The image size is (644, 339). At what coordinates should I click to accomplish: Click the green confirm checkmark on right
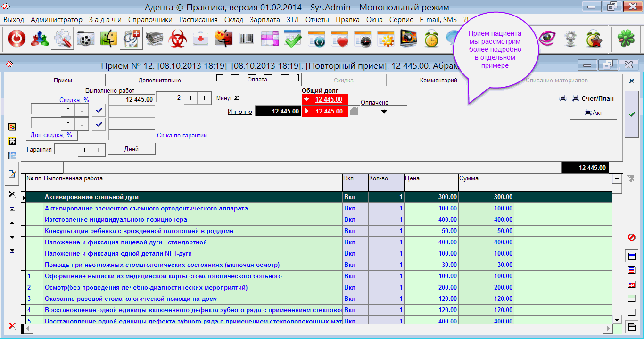pos(632,114)
